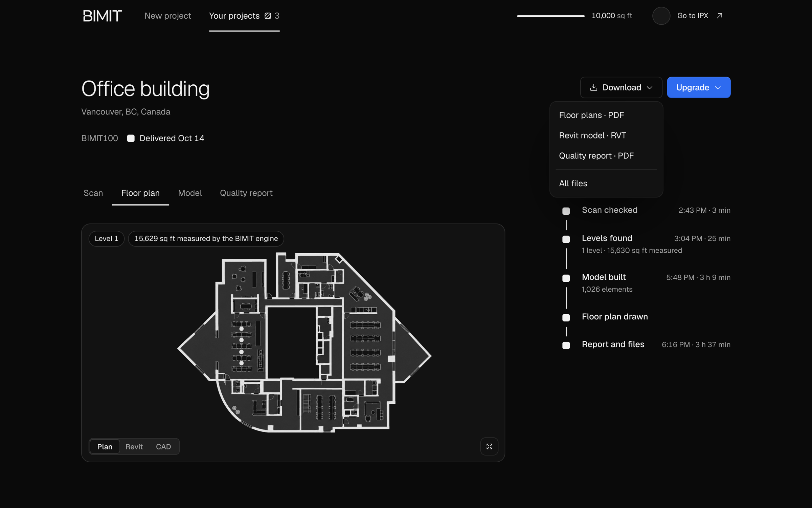The image size is (812, 508).
Task: Click the Report and files step marker
Action: tap(566, 345)
